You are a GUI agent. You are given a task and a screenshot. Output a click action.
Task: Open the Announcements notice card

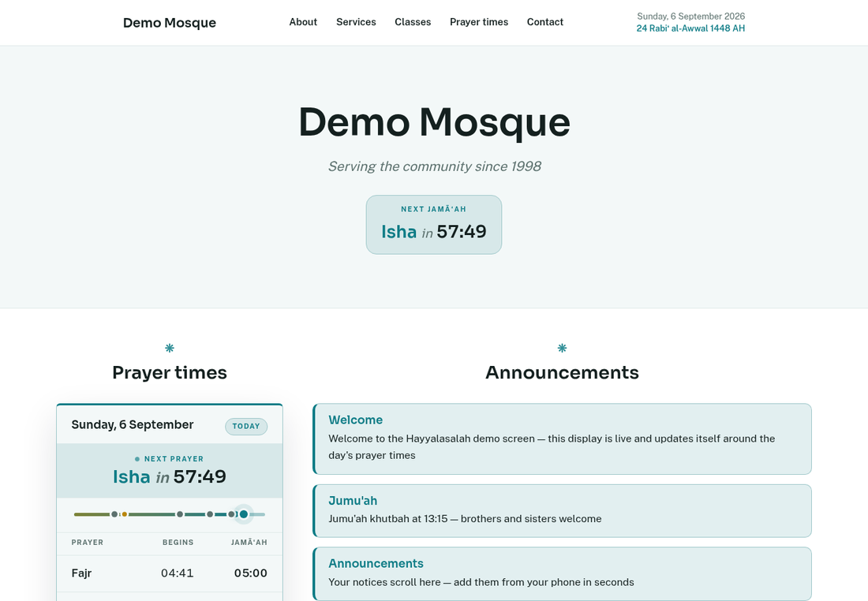pos(562,574)
